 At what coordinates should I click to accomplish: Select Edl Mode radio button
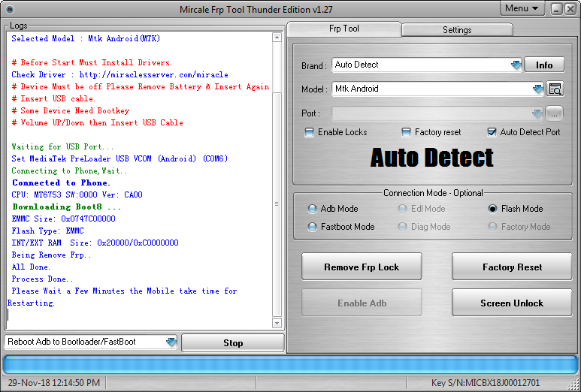(402, 209)
